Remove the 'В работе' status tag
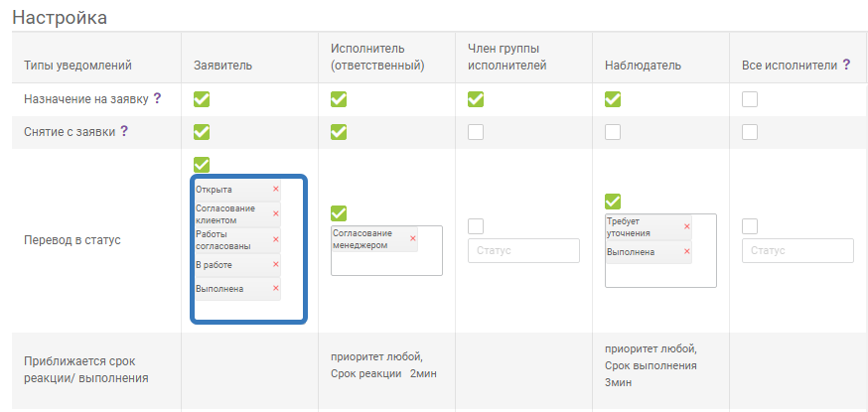 point(276,264)
